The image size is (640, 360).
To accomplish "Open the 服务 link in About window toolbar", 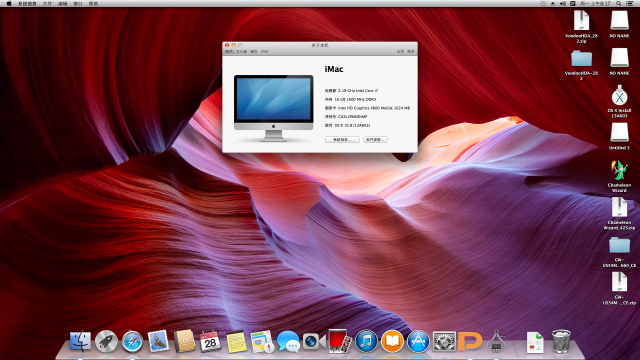I will 411,51.
